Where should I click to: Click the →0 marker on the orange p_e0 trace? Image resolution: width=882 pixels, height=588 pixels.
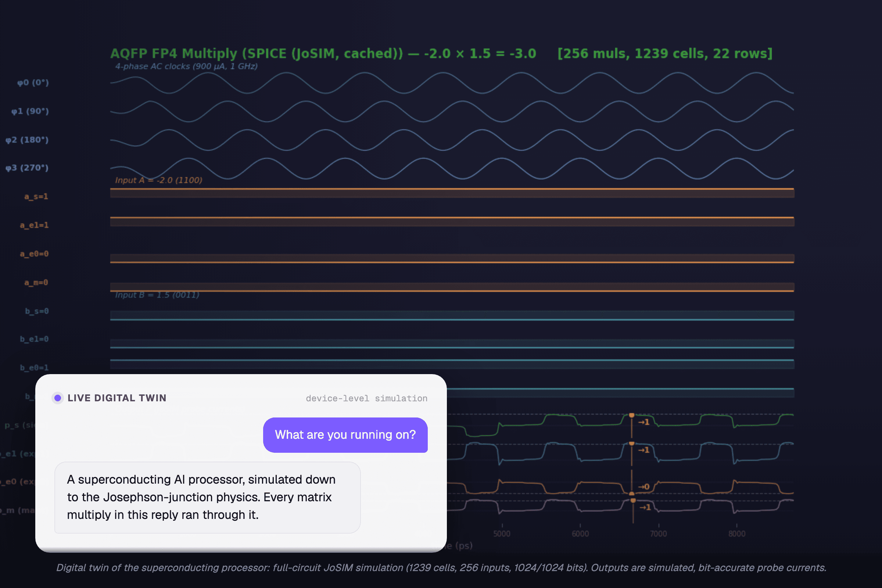[x=644, y=487]
